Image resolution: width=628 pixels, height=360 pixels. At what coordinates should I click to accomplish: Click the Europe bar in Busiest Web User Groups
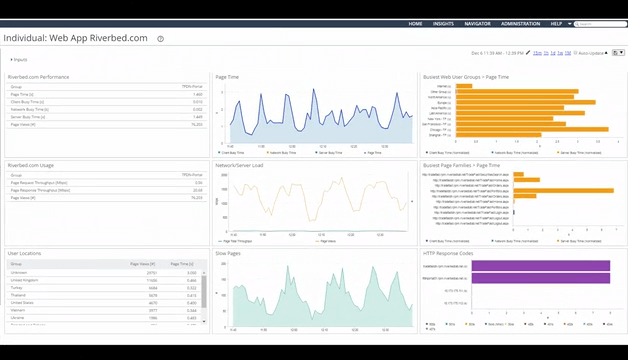pyautogui.click(x=525, y=103)
